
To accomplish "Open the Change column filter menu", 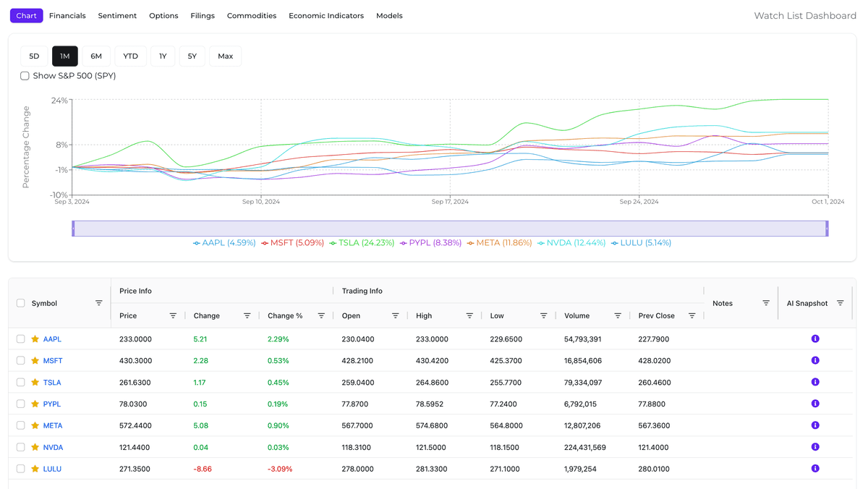I will [x=247, y=315].
